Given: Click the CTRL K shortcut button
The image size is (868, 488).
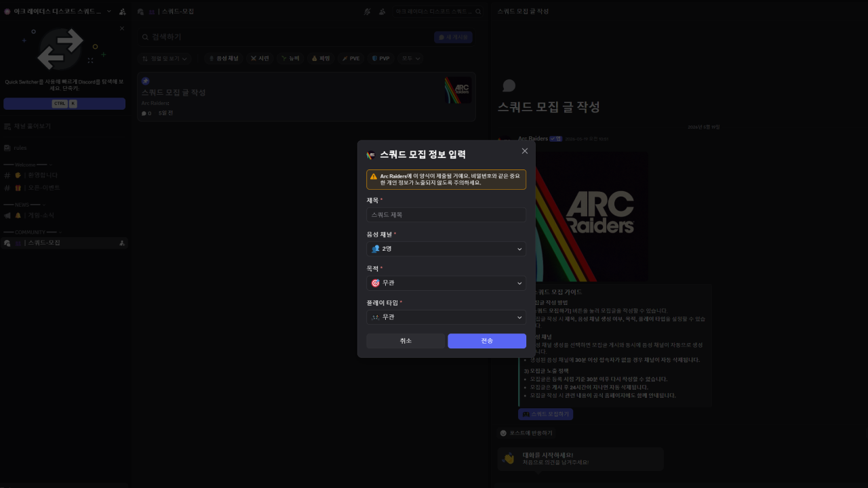Looking at the screenshot, I should tap(64, 104).
